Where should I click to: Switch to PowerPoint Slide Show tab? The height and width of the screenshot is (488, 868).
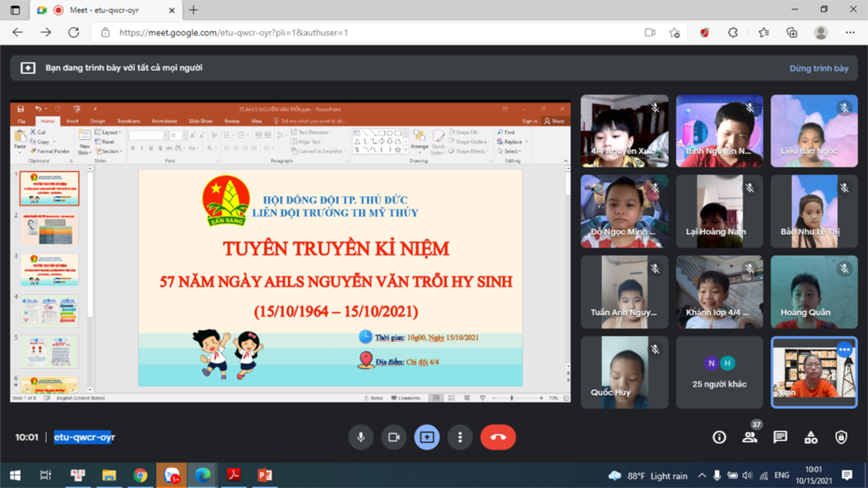point(200,121)
